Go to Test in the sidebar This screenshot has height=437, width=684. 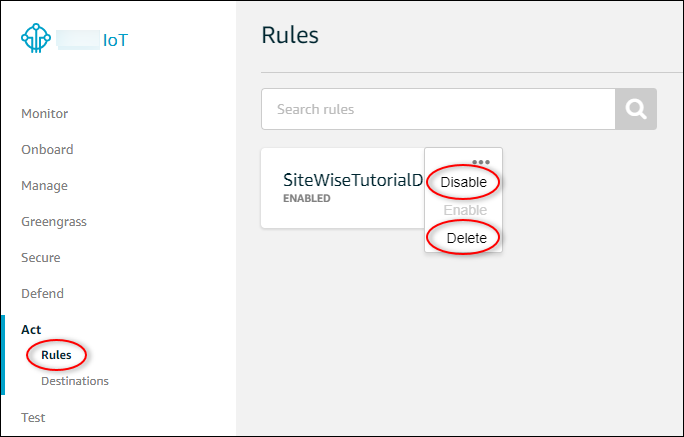pyautogui.click(x=33, y=418)
